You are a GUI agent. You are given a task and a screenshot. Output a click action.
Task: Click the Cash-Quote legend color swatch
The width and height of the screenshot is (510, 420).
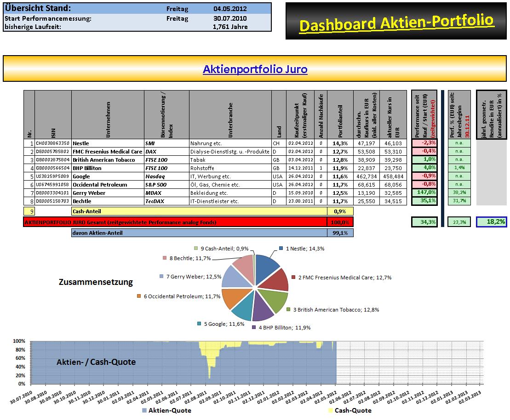tap(331, 410)
